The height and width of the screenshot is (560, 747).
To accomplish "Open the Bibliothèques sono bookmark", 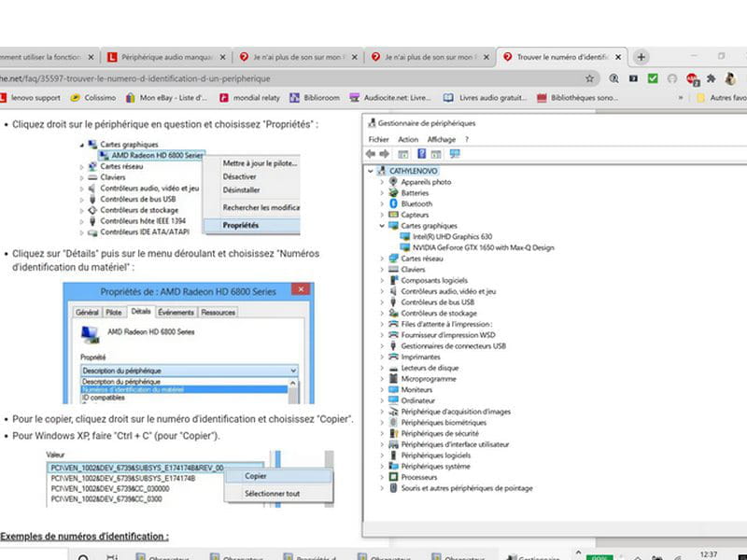I will point(577,98).
